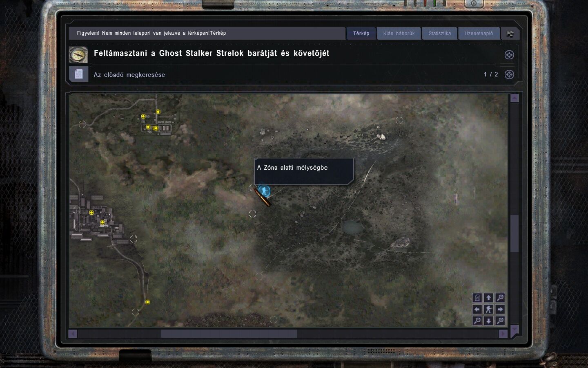Click the multiplayer icon right of Üzenetnapló

point(510,34)
